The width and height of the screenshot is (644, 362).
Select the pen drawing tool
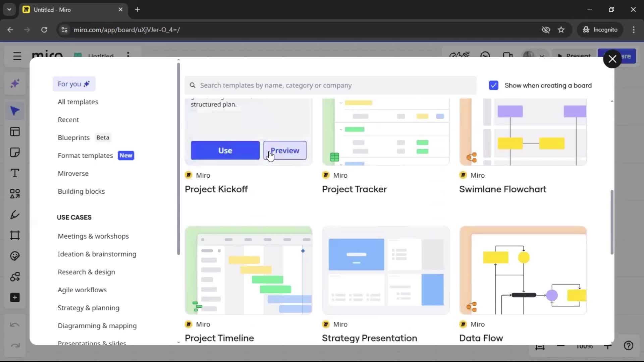tap(15, 215)
